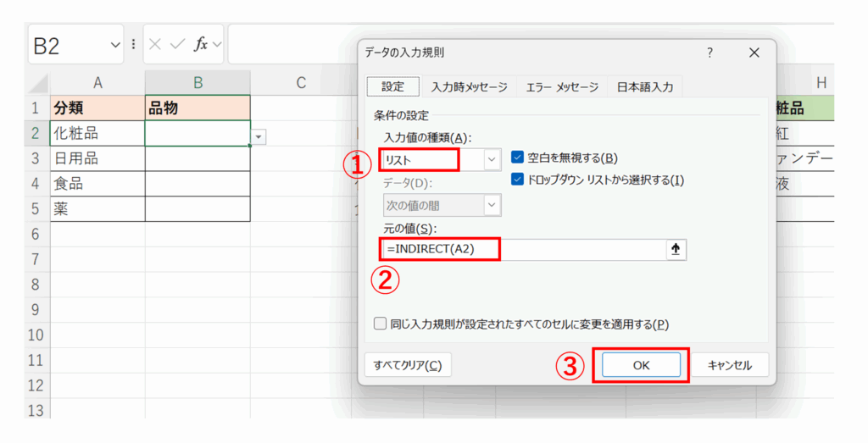Screen dimensions: 868x443
Task: Click the formula bar enter checkmark icon
Action: pos(177,45)
